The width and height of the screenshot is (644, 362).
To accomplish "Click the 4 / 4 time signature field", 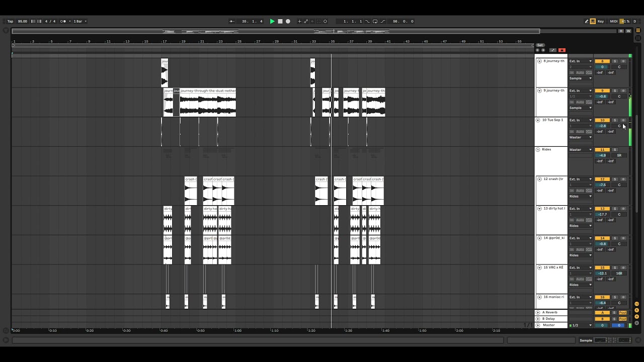I will point(50,21).
